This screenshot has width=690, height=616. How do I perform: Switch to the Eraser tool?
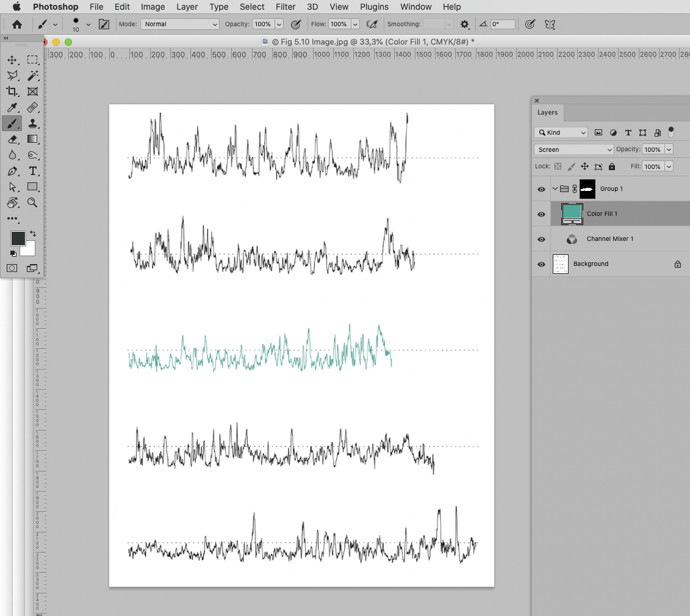point(13,139)
